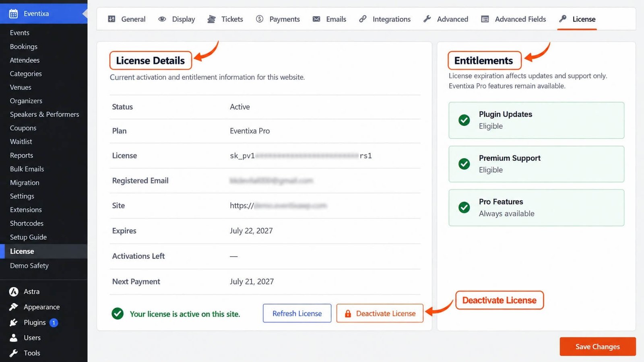Click the Plugins update count badge
644x362 pixels.
(54, 323)
